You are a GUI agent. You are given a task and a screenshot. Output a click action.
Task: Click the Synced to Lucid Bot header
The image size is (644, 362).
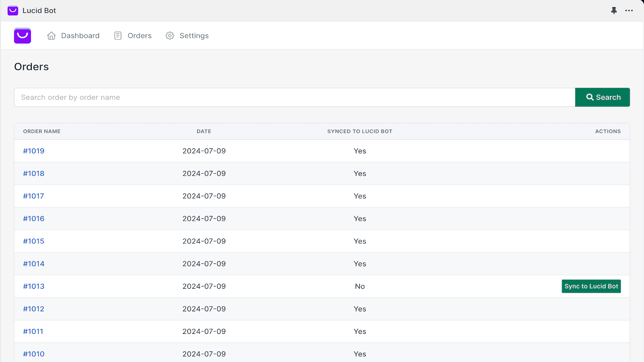pos(359,132)
